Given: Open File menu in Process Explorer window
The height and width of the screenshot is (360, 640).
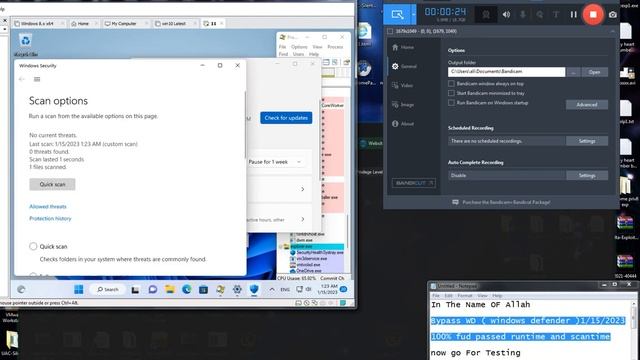Looking at the screenshot, I should (282, 47).
